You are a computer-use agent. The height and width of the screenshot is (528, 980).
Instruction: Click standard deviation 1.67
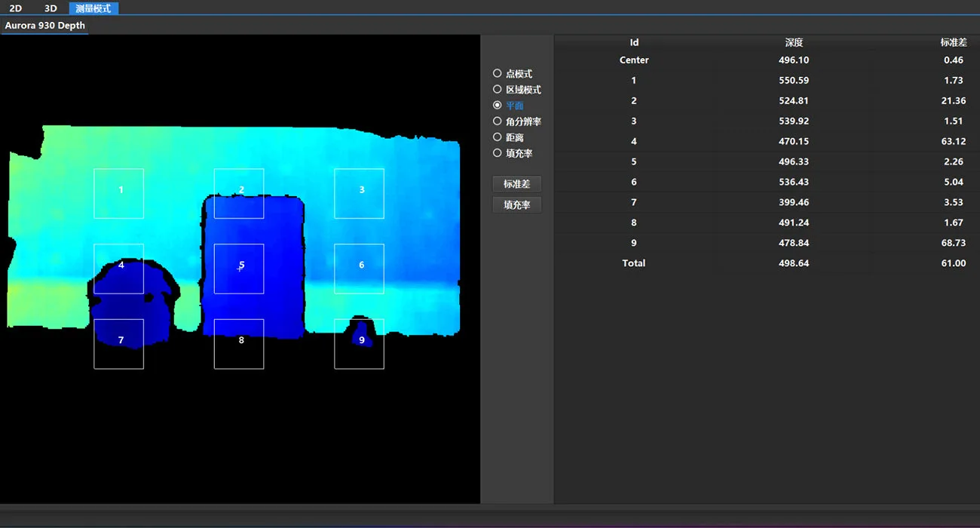(954, 223)
